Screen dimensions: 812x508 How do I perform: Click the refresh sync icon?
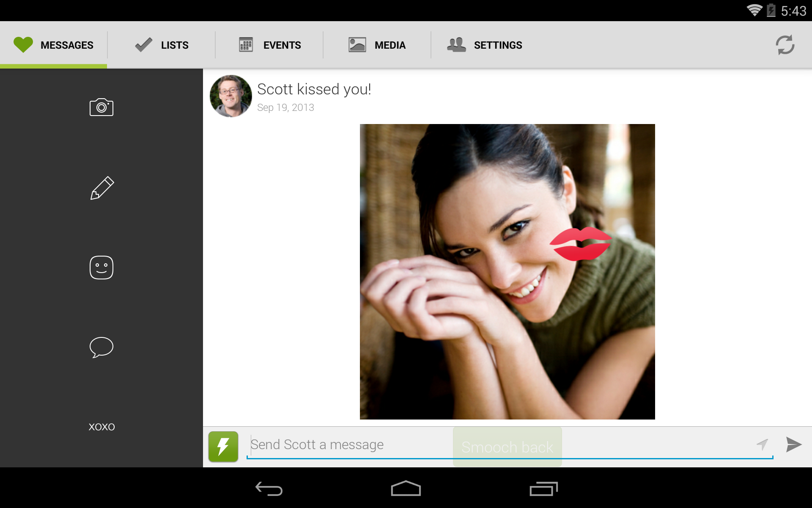(785, 45)
